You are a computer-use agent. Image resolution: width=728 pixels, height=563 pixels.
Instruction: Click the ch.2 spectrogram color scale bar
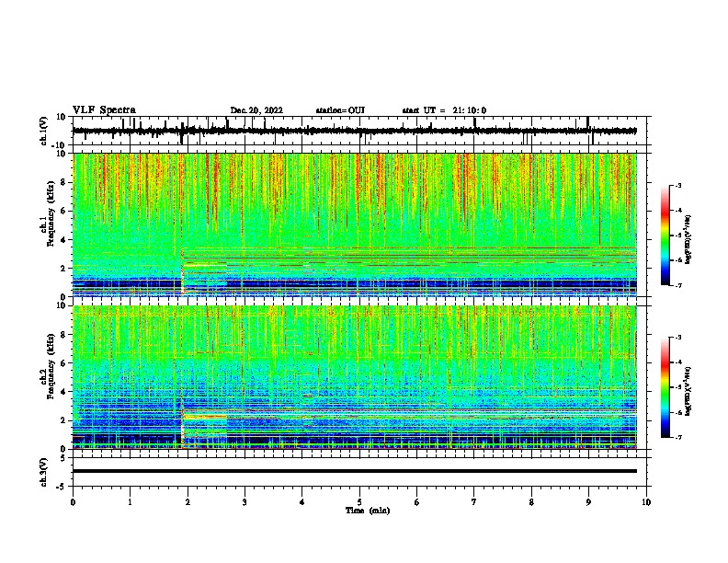click(665, 387)
